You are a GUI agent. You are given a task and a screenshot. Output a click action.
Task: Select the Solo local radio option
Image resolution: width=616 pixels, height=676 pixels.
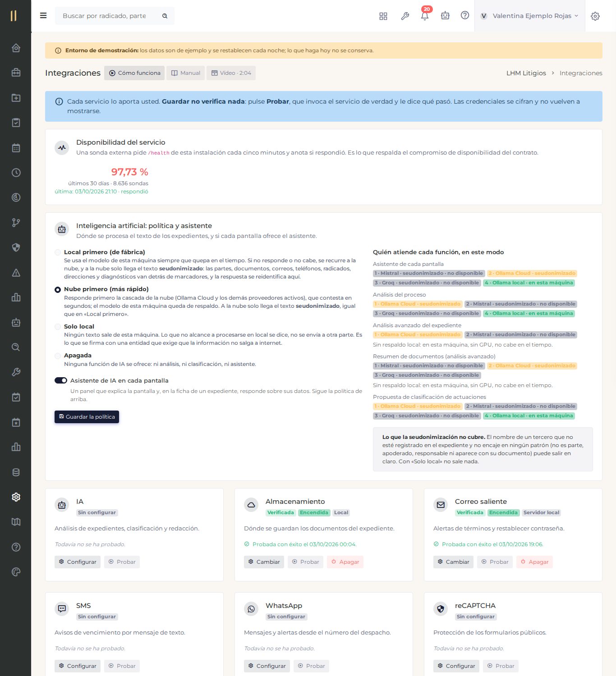[x=58, y=327]
